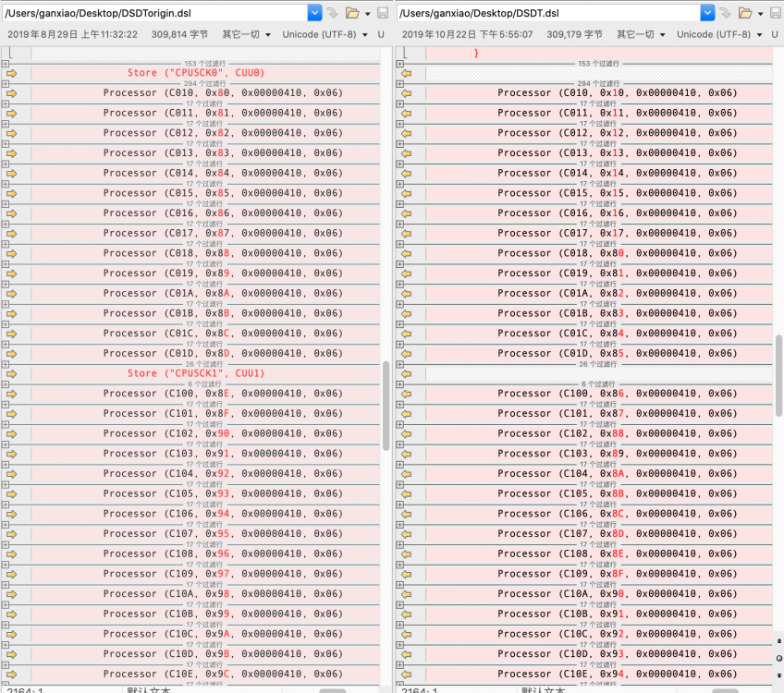Open right pane Unicode (UTF-8) encoding dropdown
This screenshot has width=784, height=693.
(719, 34)
